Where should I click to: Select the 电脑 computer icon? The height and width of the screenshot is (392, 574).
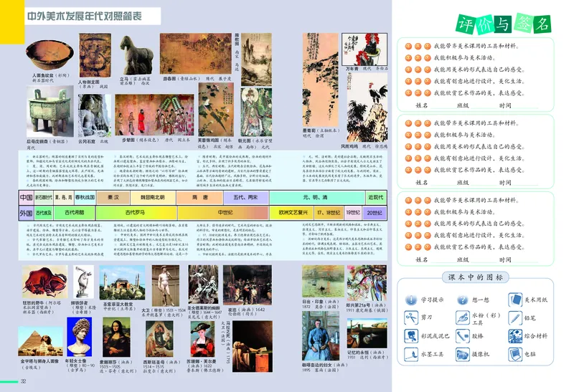point(514,354)
